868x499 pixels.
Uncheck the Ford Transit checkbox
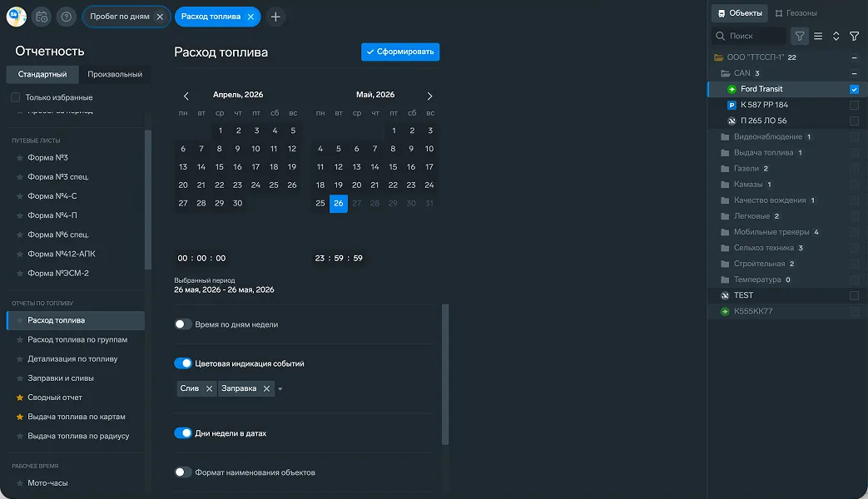(x=854, y=89)
